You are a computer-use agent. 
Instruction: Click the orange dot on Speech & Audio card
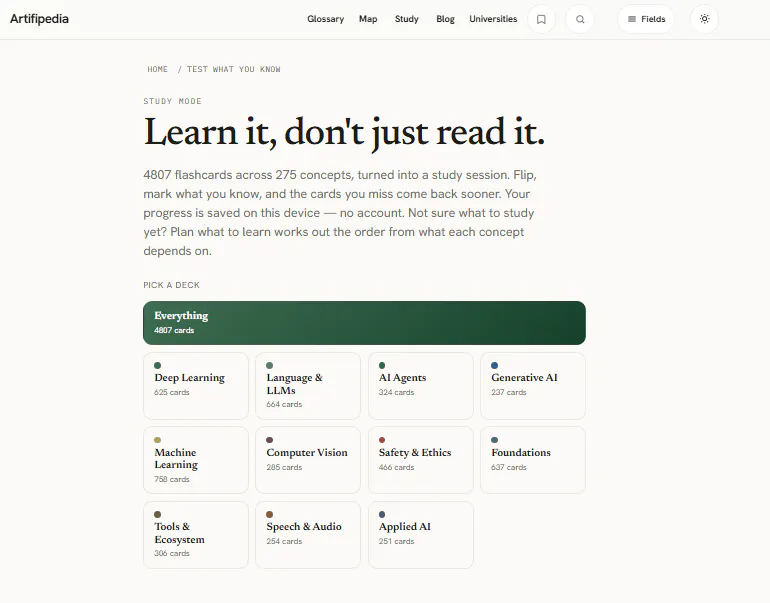270,515
